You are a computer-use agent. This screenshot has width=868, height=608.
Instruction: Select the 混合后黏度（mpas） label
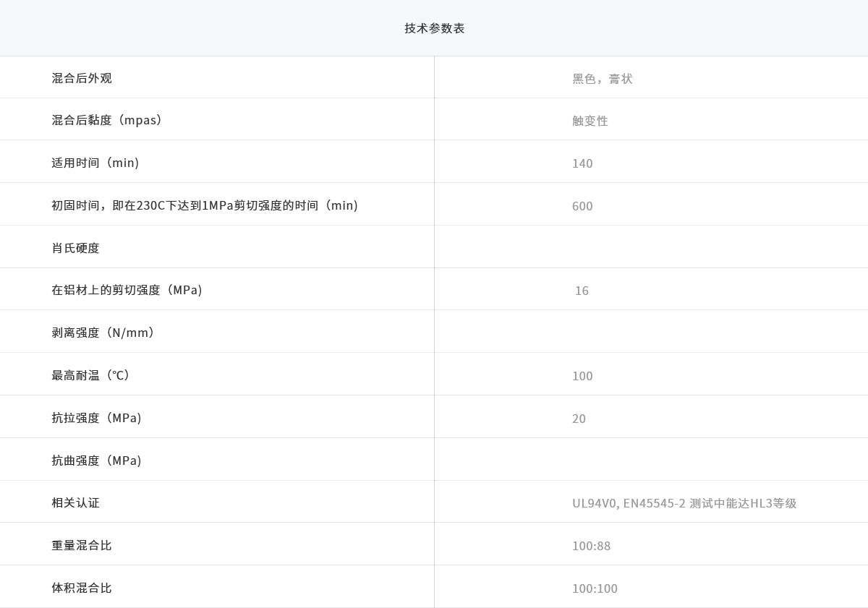pos(107,120)
